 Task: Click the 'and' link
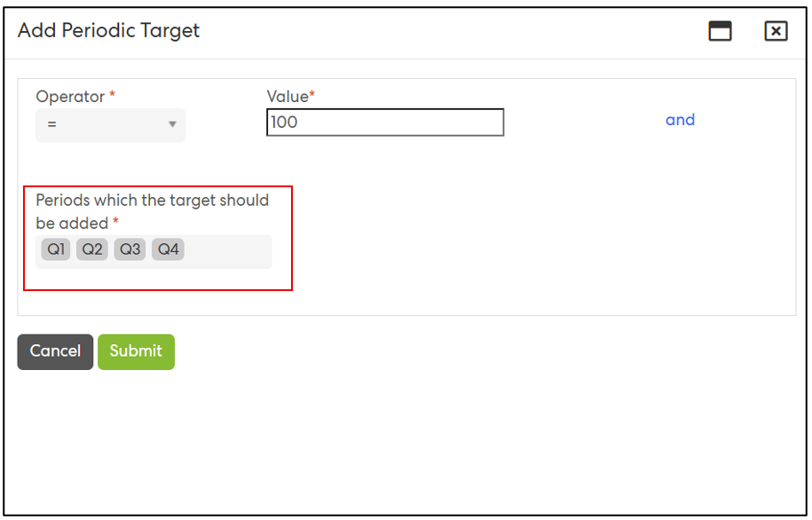click(680, 120)
